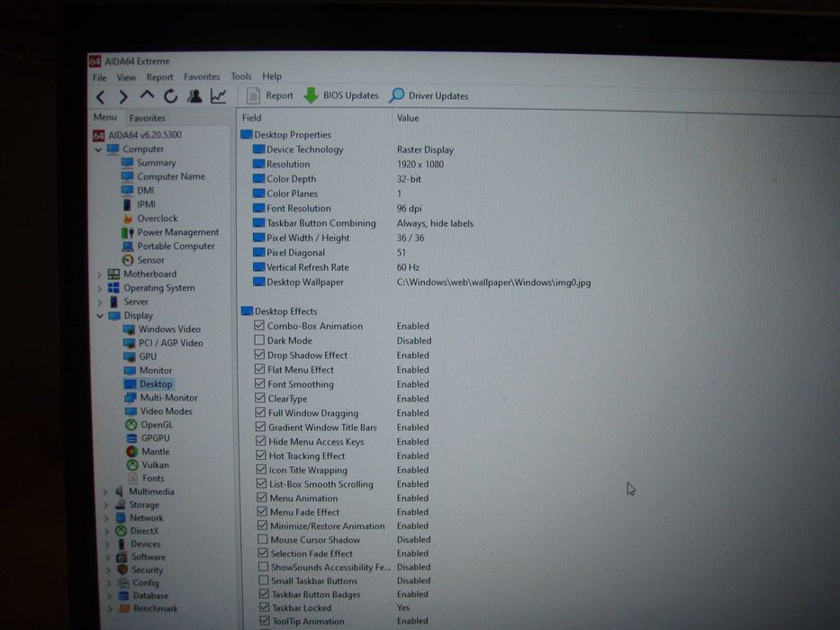Expand the Multimedia tree node
This screenshot has width=840, height=630.
105,491
